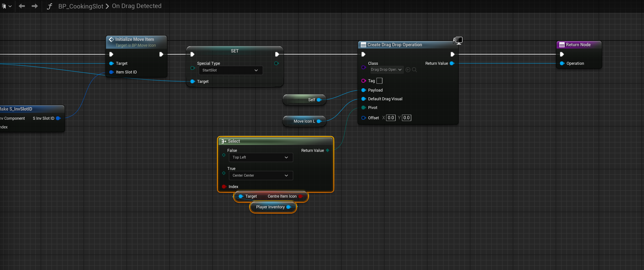Click the Offset Y value field
The width and height of the screenshot is (644, 270).
point(406,118)
